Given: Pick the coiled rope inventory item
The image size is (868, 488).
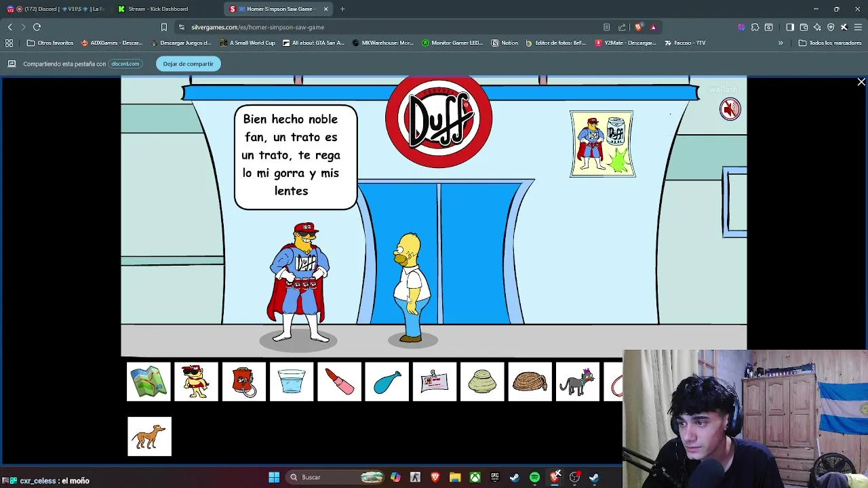Looking at the screenshot, I should [530, 382].
